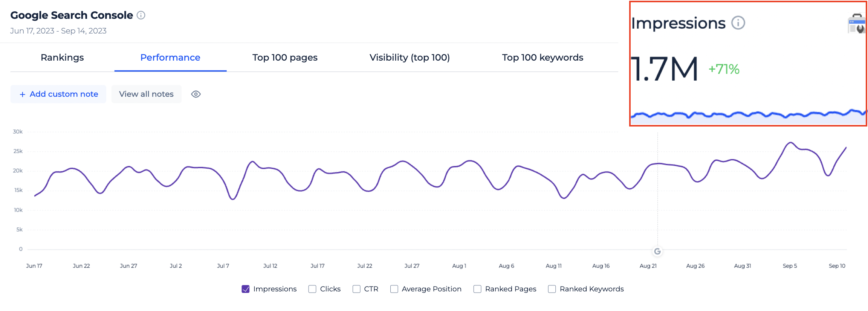868x311 pixels.
Task: Switch to Top 100 keywords tab
Action: point(542,58)
